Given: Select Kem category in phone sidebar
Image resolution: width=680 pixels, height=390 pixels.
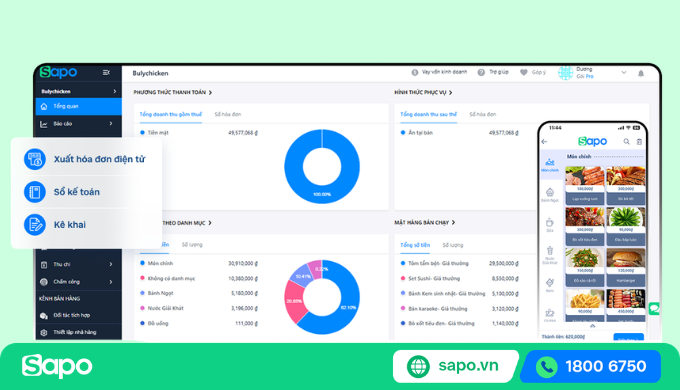Looking at the screenshot, I should pos(549,285).
